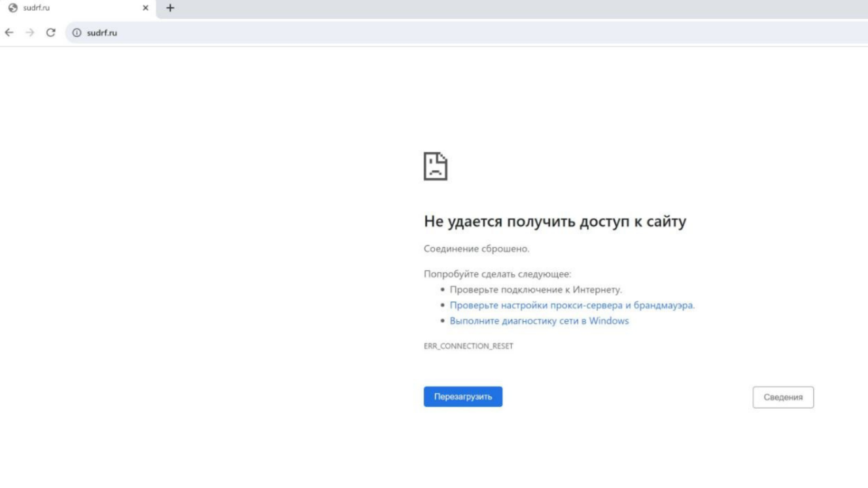Open link Проверьте настройки прокси-сервера и брандмауэра
Screen dimensions: 868x488
(572, 305)
